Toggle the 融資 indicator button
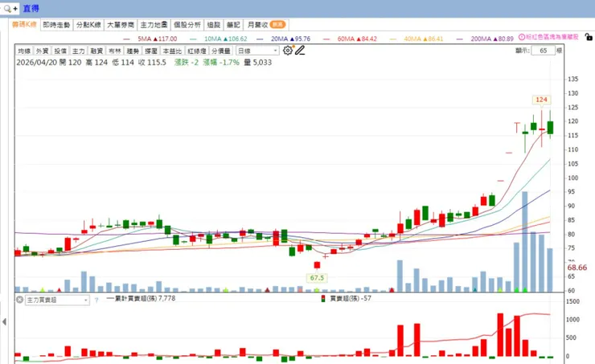Viewport: 595px width, 364px height. [96, 51]
